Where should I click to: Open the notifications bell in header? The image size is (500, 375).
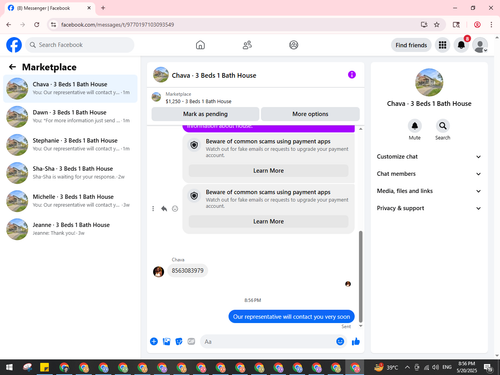click(x=461, y=45)
